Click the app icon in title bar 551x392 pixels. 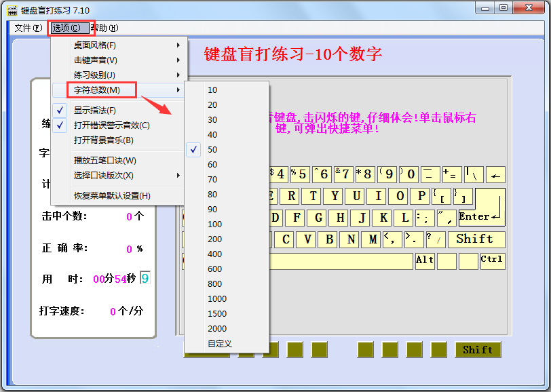pos(12,10)
